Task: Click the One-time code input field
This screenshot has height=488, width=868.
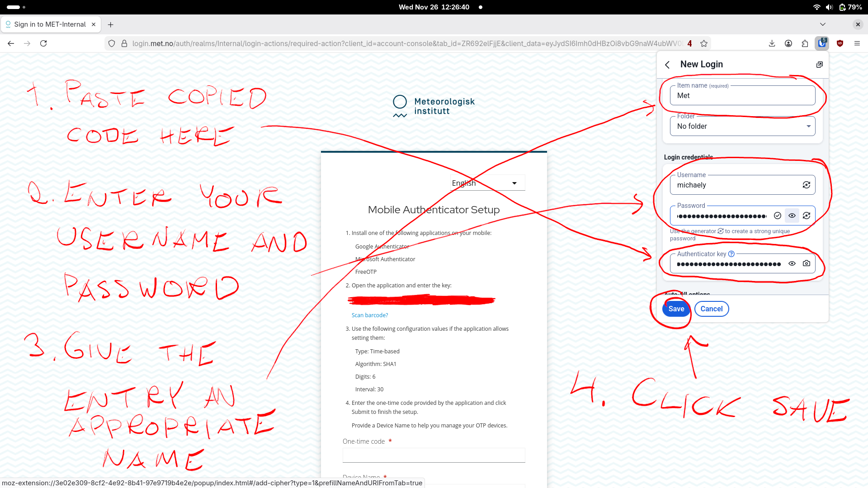Action: pyautogui.click(x=434, y=455)
